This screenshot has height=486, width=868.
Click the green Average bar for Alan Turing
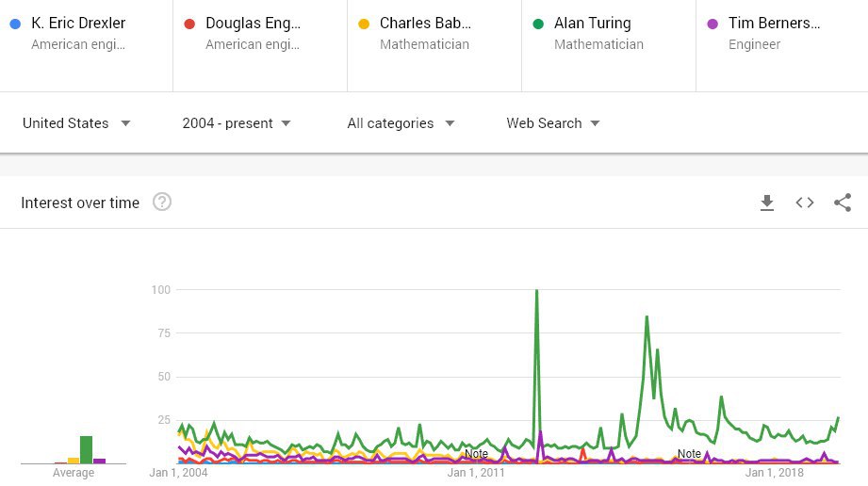(x=87, y=449)
